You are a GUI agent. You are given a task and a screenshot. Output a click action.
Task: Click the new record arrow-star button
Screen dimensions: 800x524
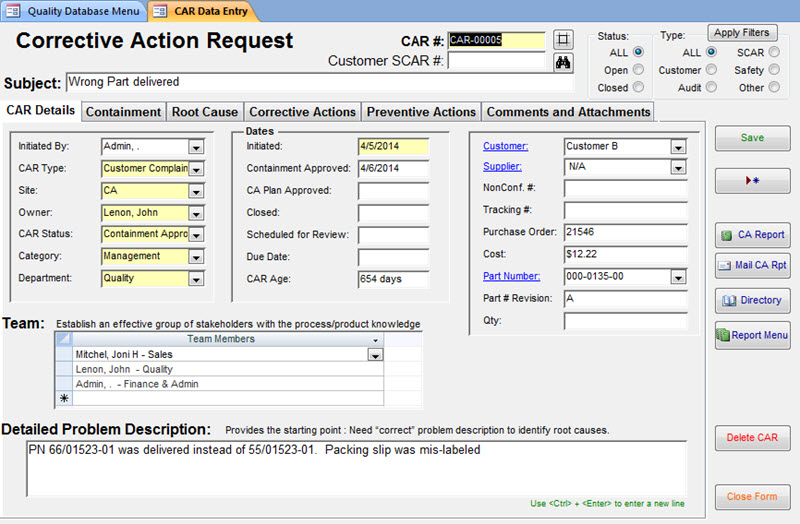tap(753, 181)
